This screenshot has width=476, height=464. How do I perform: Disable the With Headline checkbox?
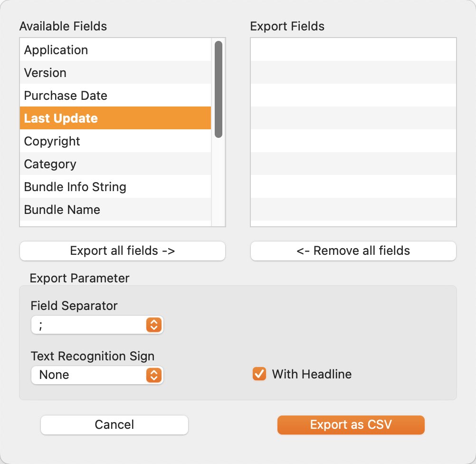tap(259, 374)
